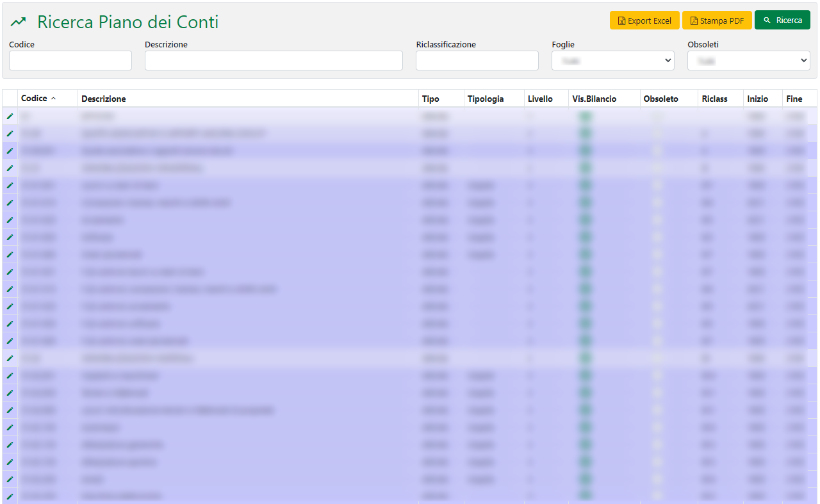Focus the Riclassificazione search field
The height and width of the screenshot is (504, 820).
pyautogui.click(x=477, y=61)
